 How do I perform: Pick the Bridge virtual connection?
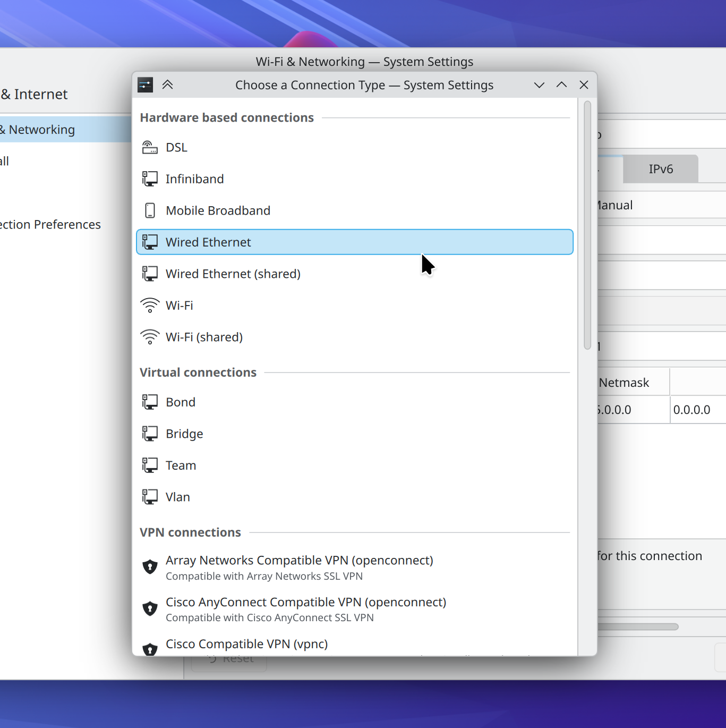point(184,434)
